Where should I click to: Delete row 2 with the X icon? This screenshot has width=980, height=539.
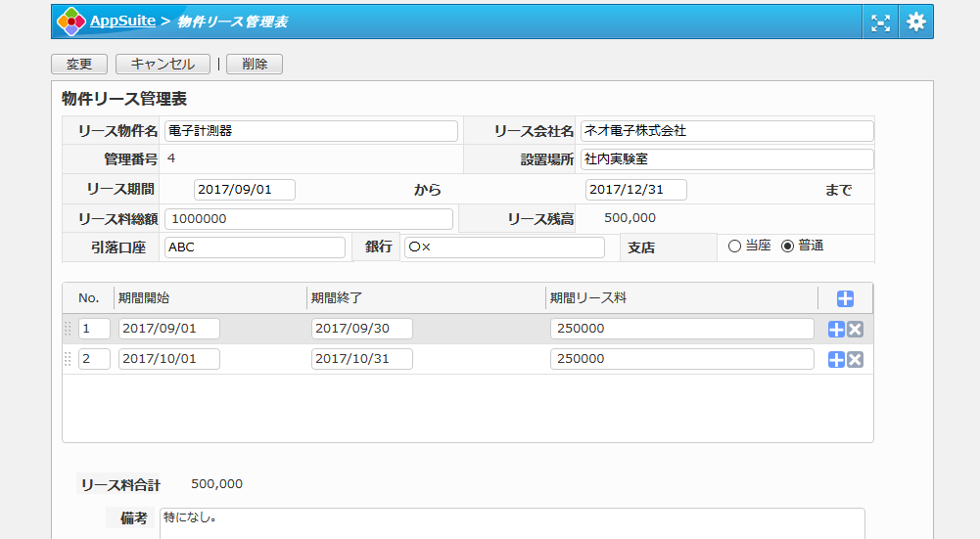(x=855, y=360)
